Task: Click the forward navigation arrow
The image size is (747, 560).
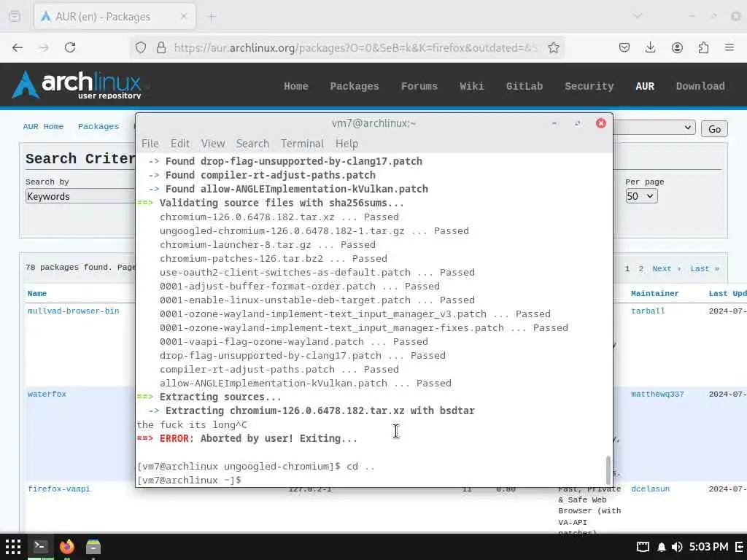Action: coord(44,47)
